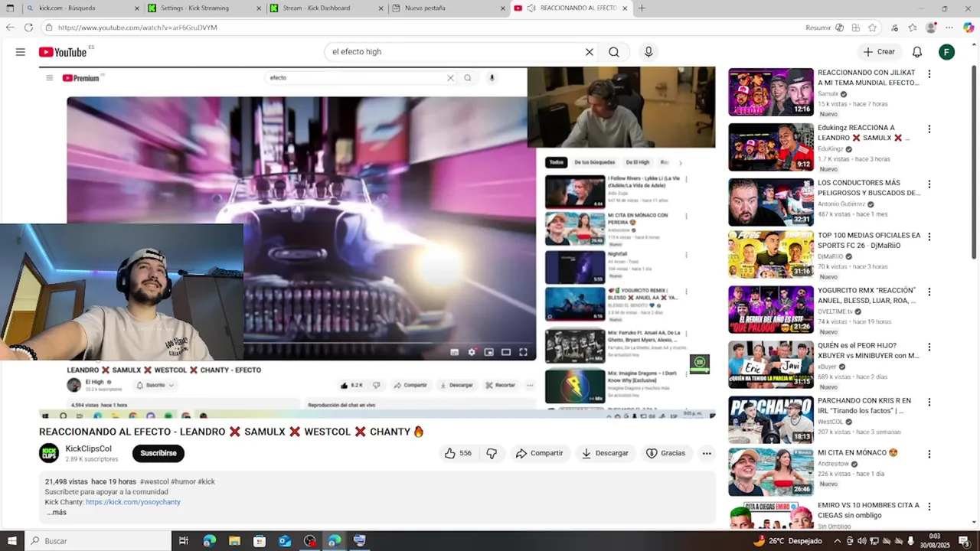Expand the video description with ...más
980x551 pixels.
[x=57, y=512]
